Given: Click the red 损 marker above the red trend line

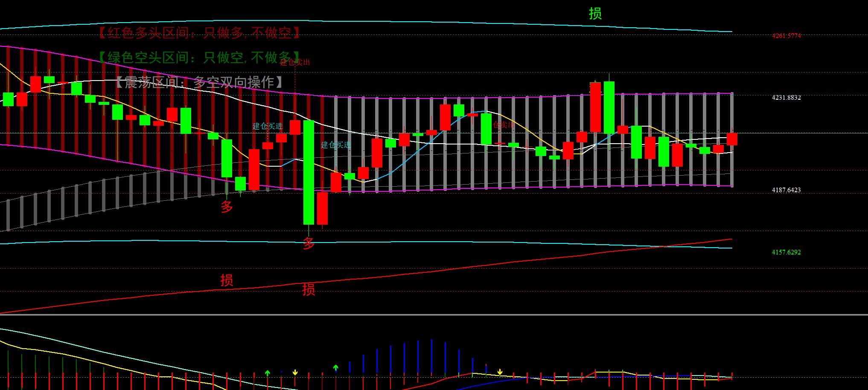Looking at the screenshot, I should click(x=227, y=280).
